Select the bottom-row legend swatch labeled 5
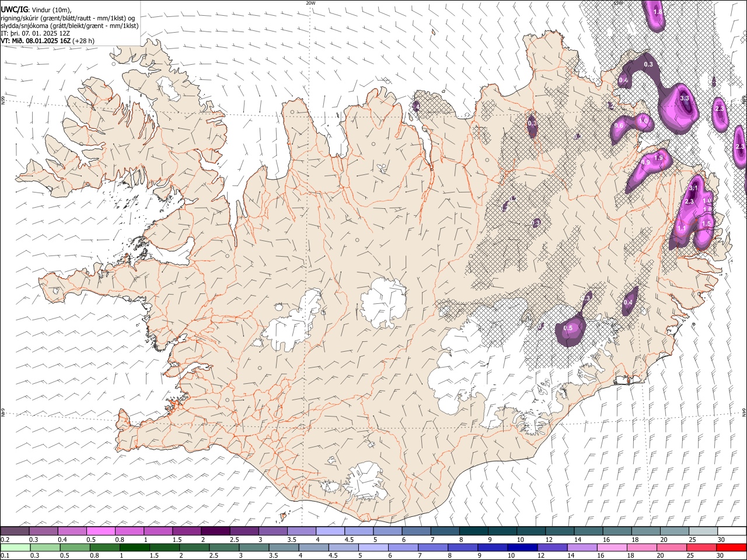This screenshot has width=747, height=560. tap(373, 548)
